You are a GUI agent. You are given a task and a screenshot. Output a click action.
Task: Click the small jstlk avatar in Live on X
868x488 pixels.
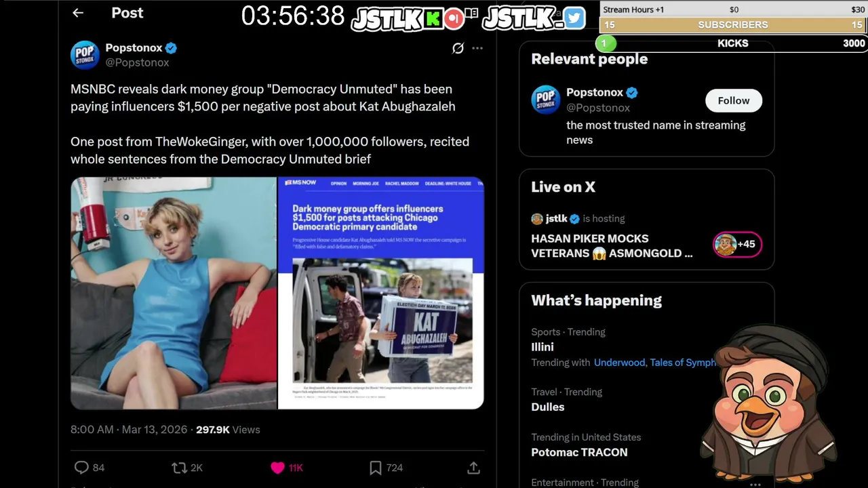point(537,219)
